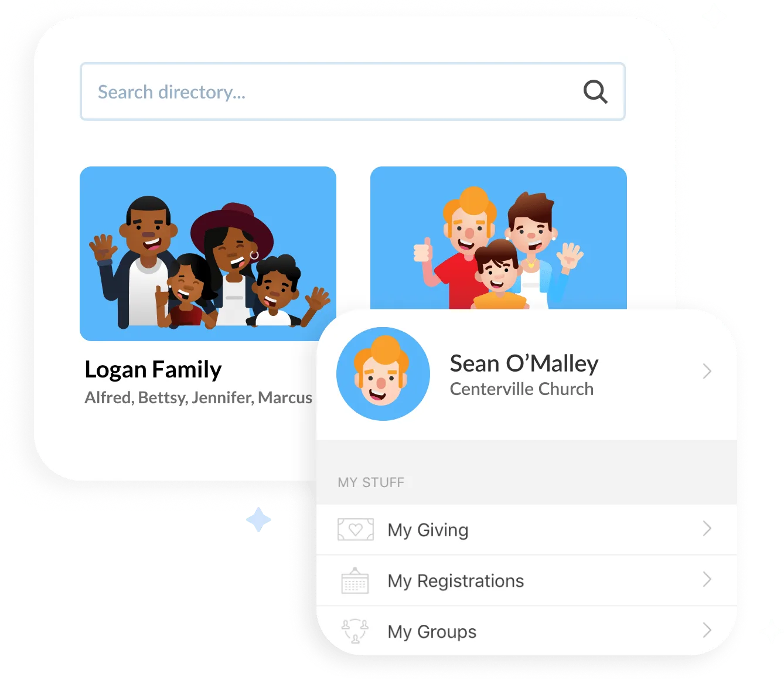Click the blue sparkle star decoration
The image size is (784, 684).
click(258, 519)
